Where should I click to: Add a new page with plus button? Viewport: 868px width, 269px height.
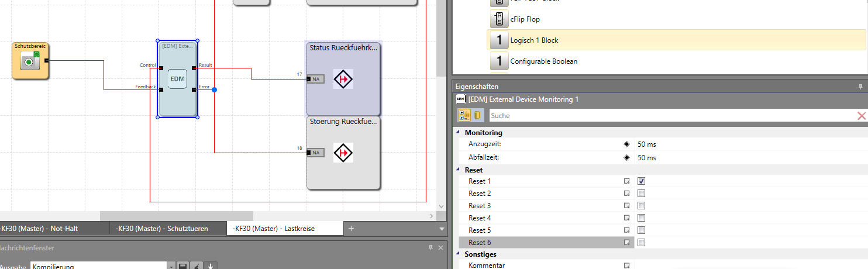pyautogui.click(x=351, y=229)
